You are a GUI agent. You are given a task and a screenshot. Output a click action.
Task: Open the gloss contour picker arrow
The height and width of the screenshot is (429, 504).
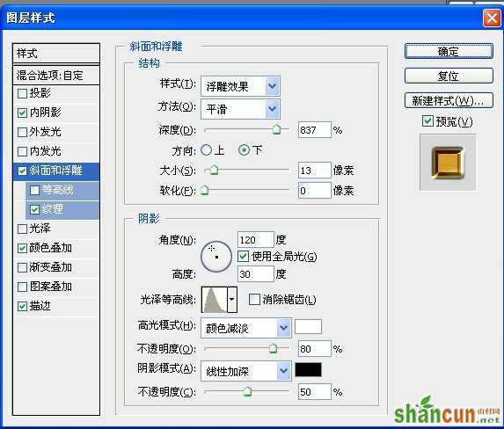click(232, 300)
